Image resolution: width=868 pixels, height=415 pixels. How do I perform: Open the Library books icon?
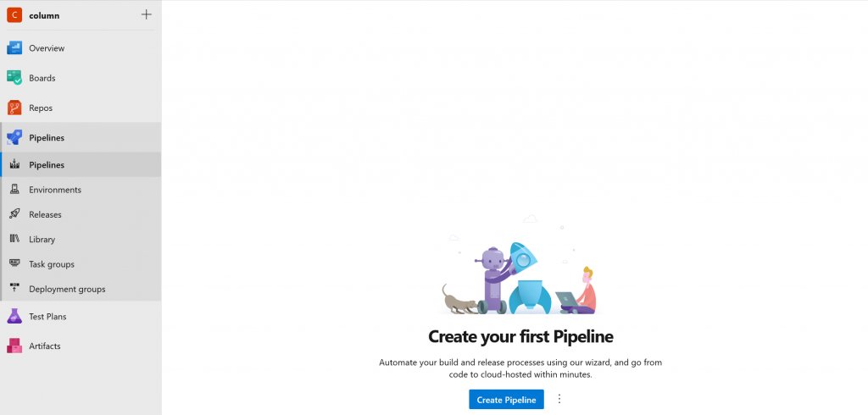15,239
